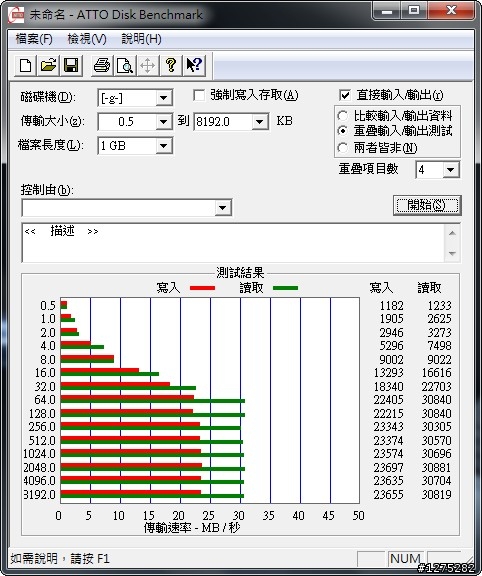The image size is (482, 576).
Task: Close the ATTO Disk Benchmark window
Action: pos(451,11)
